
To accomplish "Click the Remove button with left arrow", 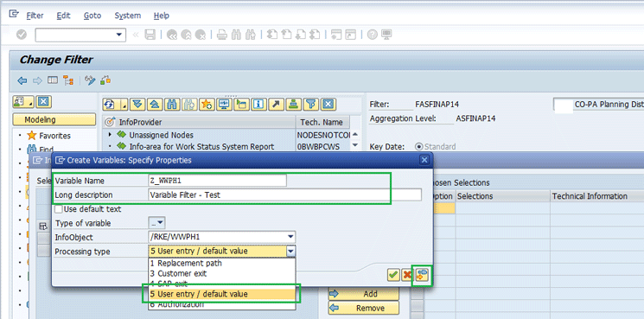I will [363, 308].
